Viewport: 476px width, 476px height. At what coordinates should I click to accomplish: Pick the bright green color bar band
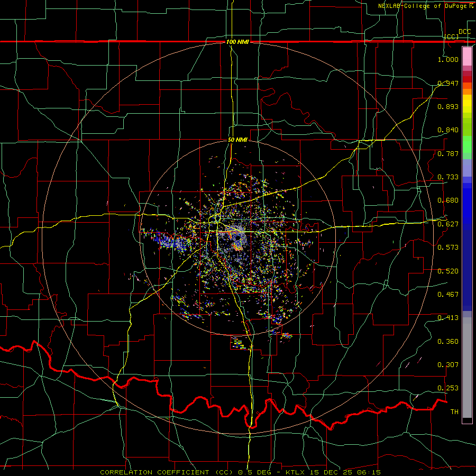467,144
